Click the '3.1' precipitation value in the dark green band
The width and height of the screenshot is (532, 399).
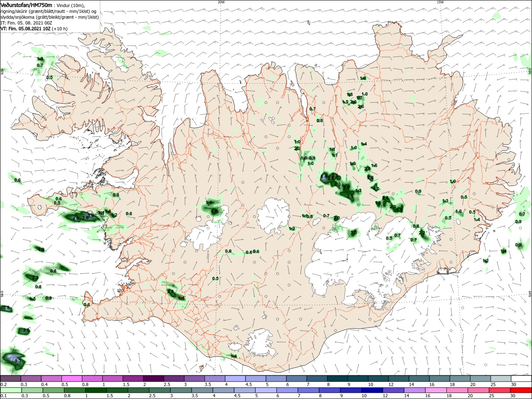350,196
